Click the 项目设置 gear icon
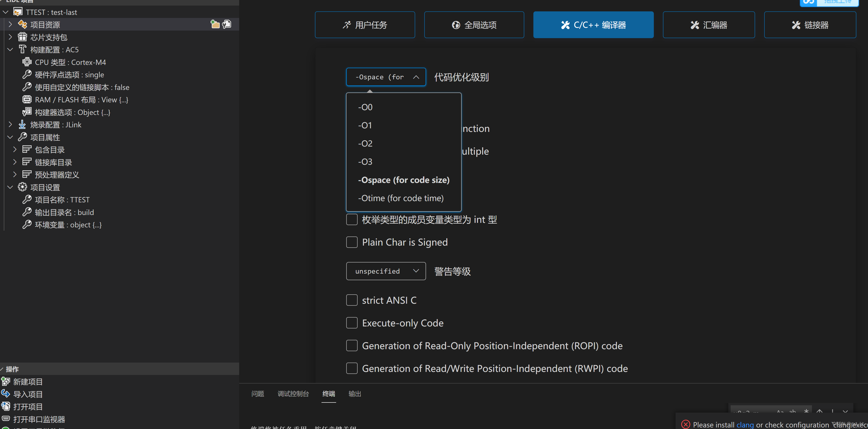This screenshot has width=868, height=429. point(22,187)
